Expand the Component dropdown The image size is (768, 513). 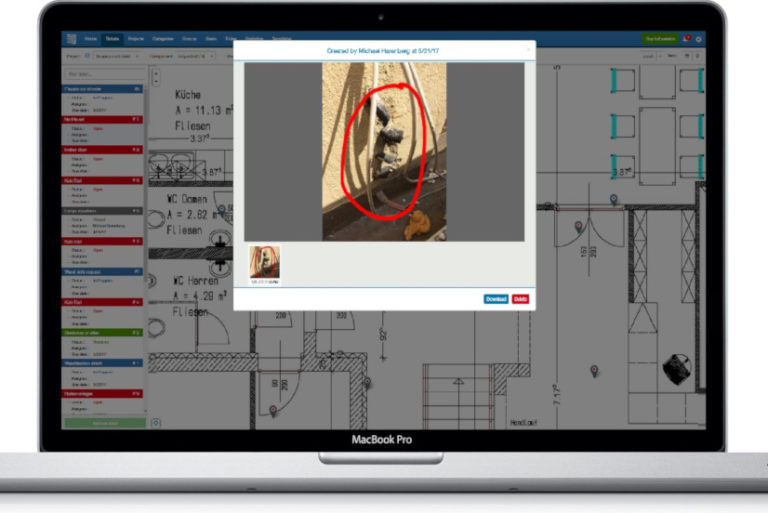click(195, 56)
